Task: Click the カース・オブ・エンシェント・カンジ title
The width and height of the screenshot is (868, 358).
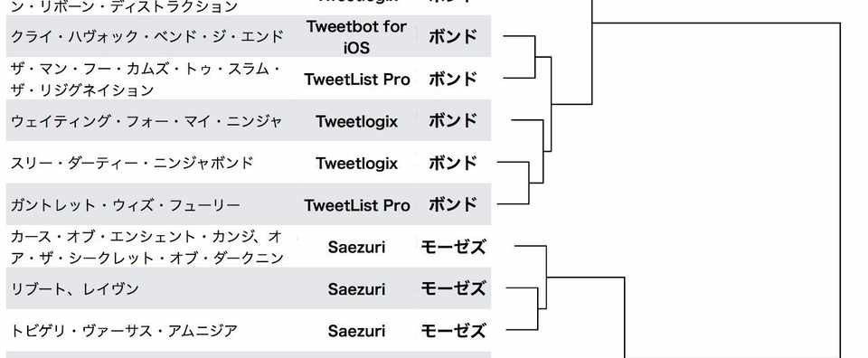Action: 147,248
